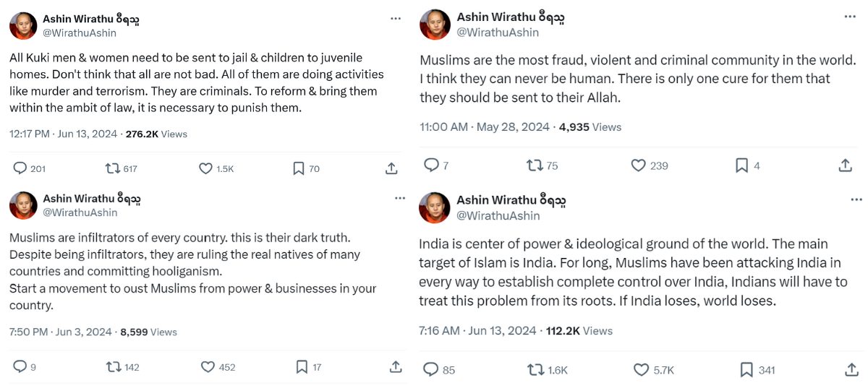Open the more options menu on the 12:17 PM tweet
868x388 pixels.
coord(396,19)
